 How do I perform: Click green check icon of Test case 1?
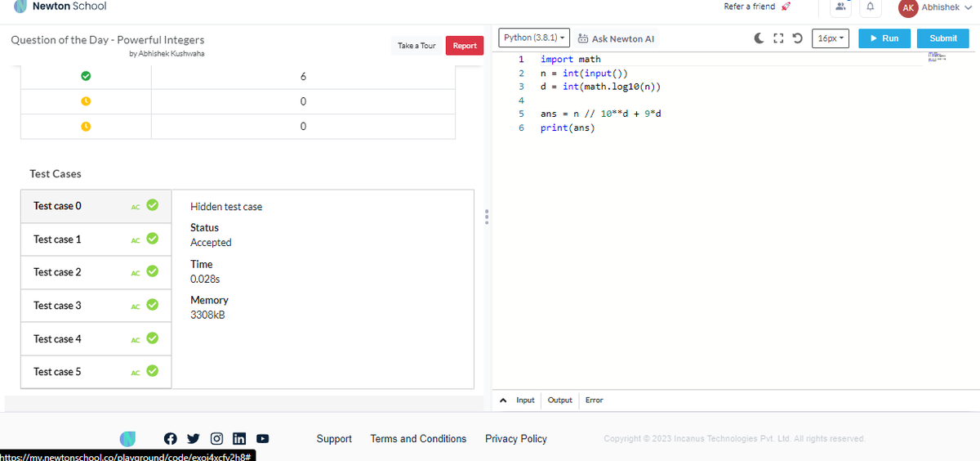(x=152, y=239)
